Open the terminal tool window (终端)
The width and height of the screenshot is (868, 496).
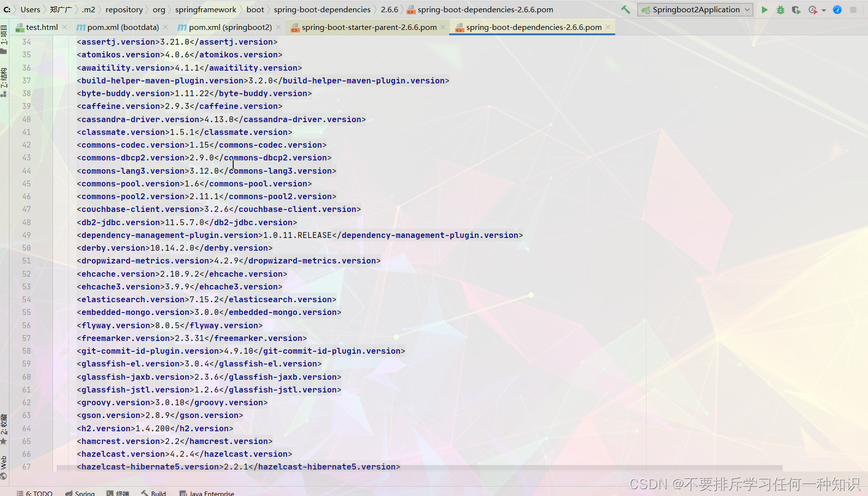pos(118,493)
